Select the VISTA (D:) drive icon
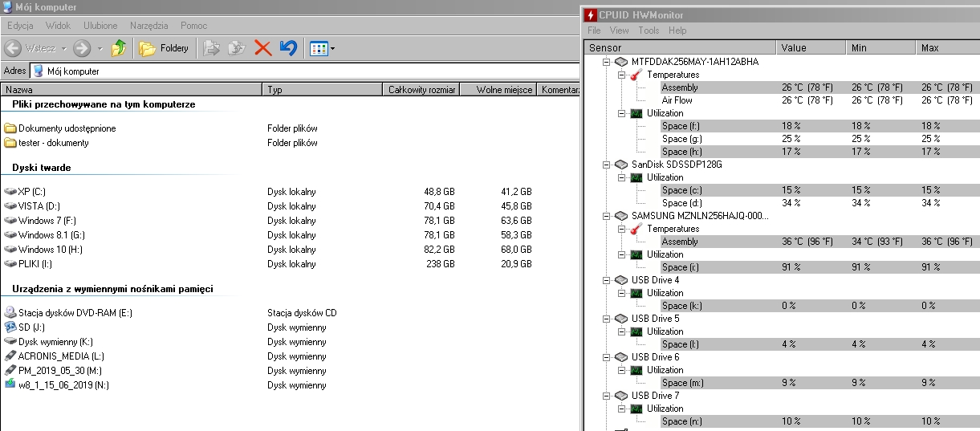This screenshot has height=431, width=980. pos(10,206)
